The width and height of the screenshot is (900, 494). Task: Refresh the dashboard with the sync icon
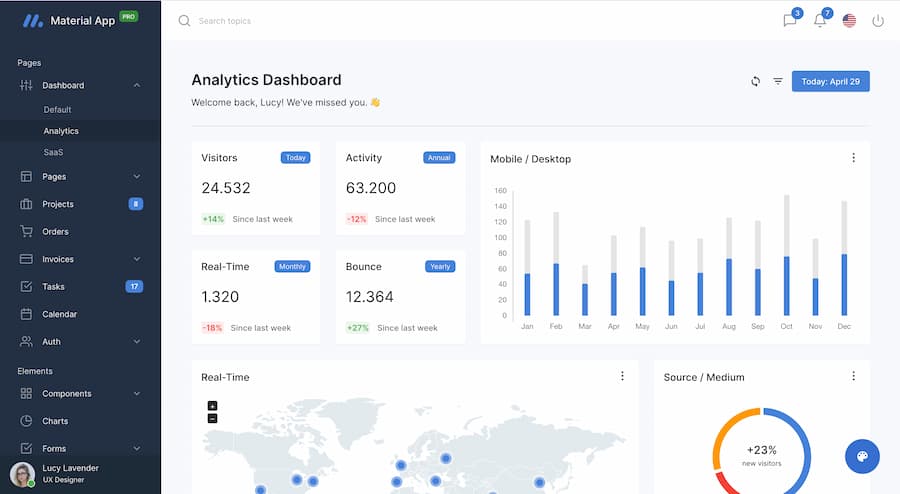click(x=756, y=81)
